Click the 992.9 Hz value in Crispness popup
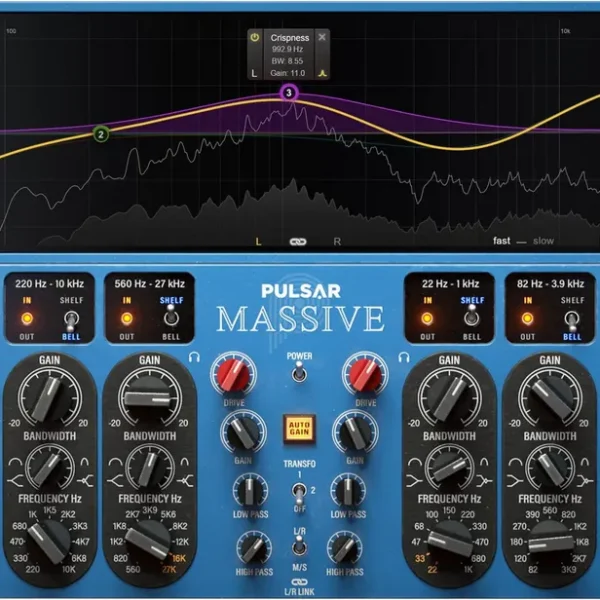The width and height of the screenshot is (600, 600). [x=287, y=49]
